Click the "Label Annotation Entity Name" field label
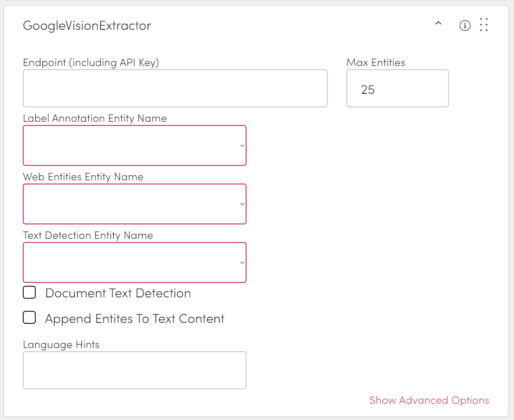 95,118
